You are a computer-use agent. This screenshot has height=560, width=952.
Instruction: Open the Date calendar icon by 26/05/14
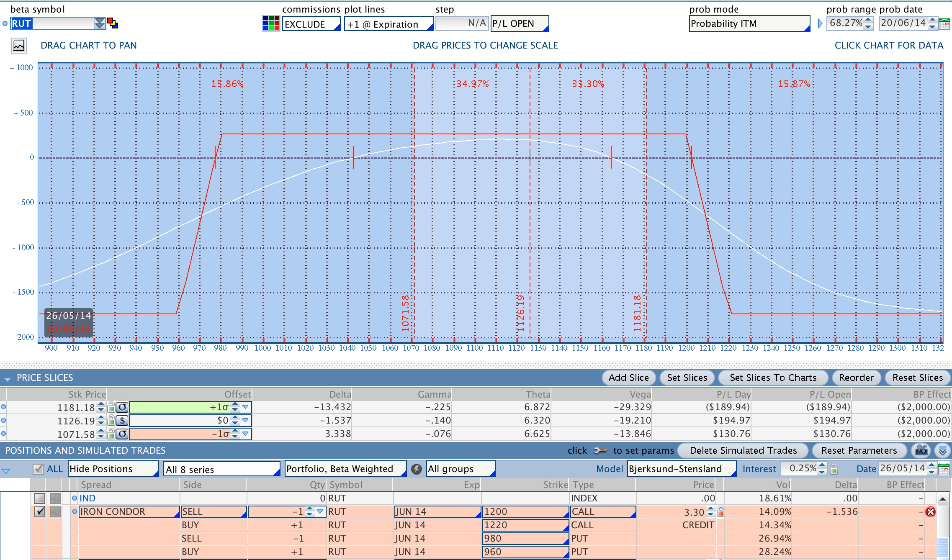(x=944, y=469)
